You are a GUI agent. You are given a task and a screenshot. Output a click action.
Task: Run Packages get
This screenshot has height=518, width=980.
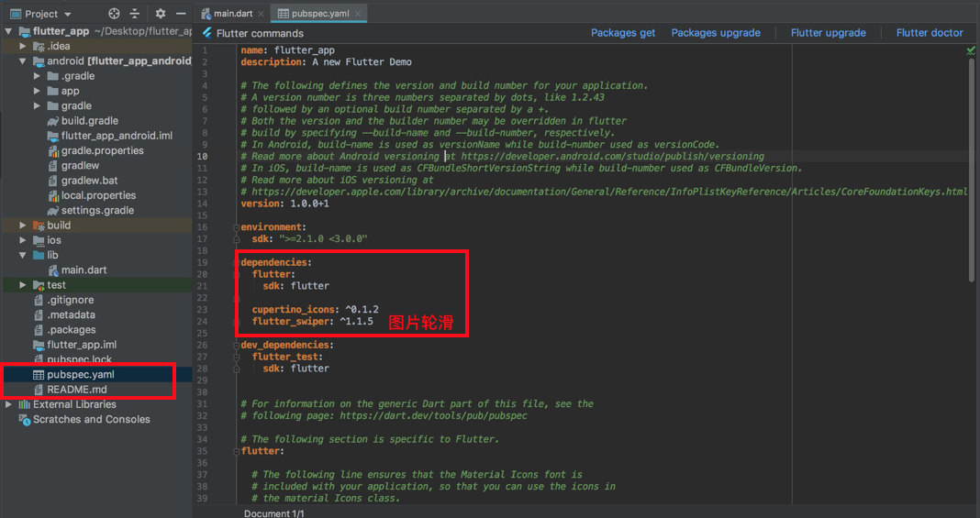623,33
